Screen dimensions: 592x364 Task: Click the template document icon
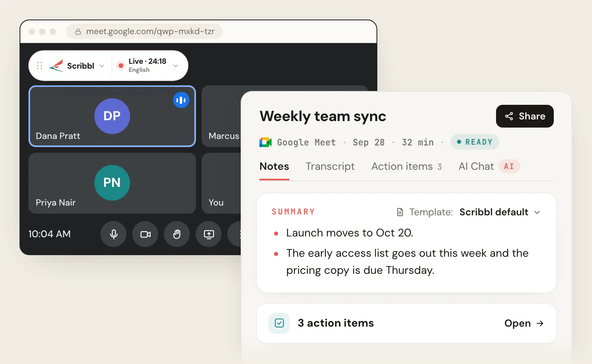click(x=400, y=212)
